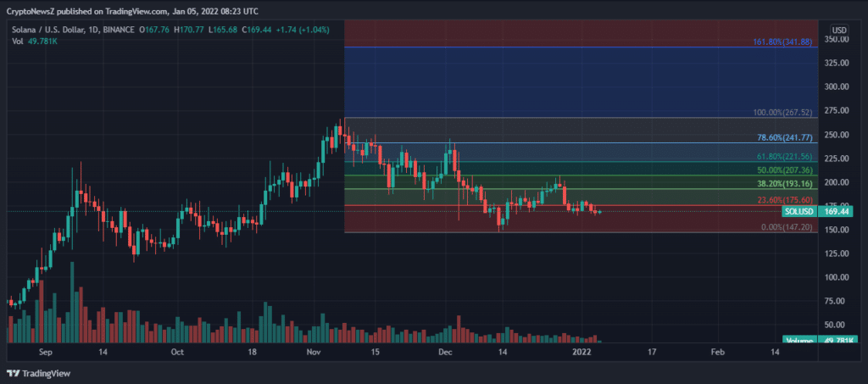868x384 pixels.
Task: Click the Nov label on time axis
Action: 314,351
